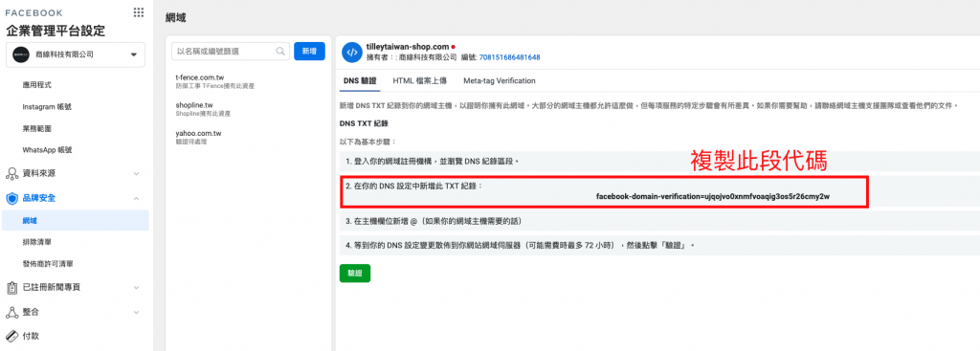The width and height of the screenshot is (980, 351).
Task: Click the ID link 708151686481648
Action: pyautogui.click(x=509, y=57)
